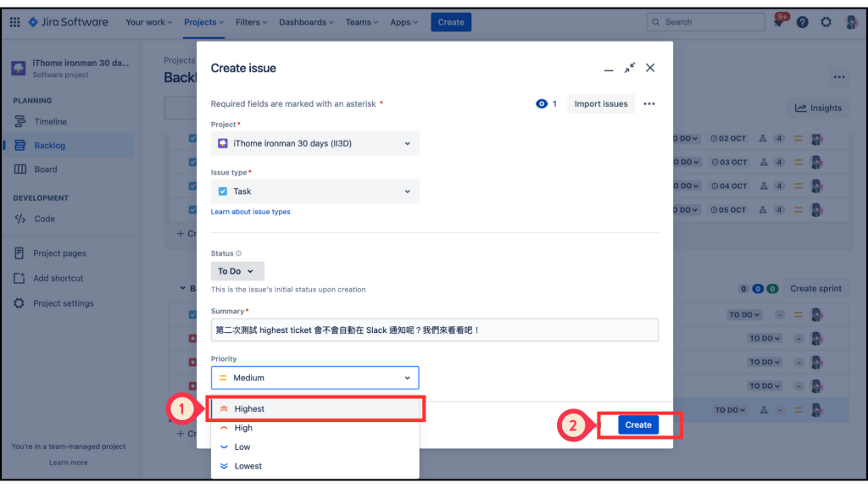The height and width of the screenshot is (488, 868).
Task: Open the Filters menu
Action: point(251,22)
